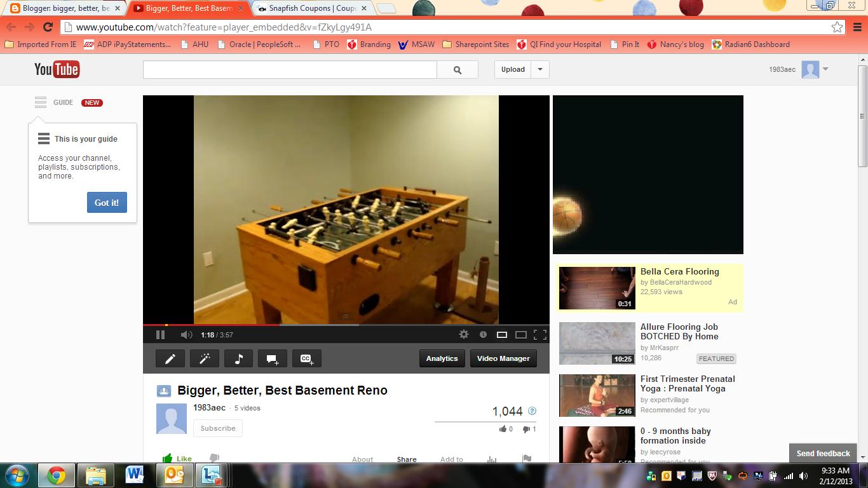The height and width of the screenshot is (488, 868).
Task: Open First Trimester Prenatal Yoga video
Action: pyautogui.click(x=688, y=384)
